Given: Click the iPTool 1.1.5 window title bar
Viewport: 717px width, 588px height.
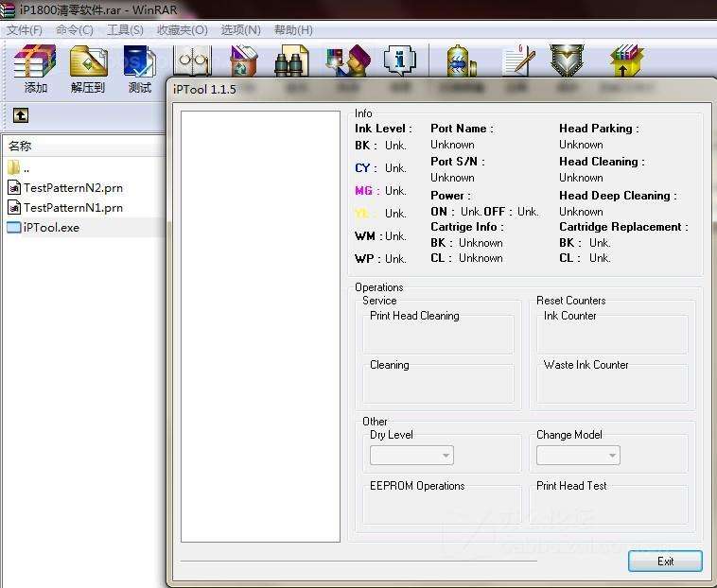Looking at the screenshot, I should click(441, 89).
